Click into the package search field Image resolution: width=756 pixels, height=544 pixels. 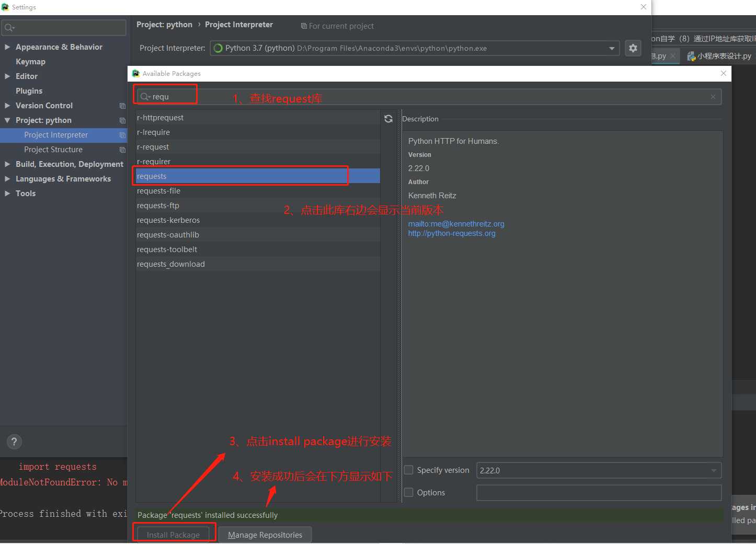point(429,97)
